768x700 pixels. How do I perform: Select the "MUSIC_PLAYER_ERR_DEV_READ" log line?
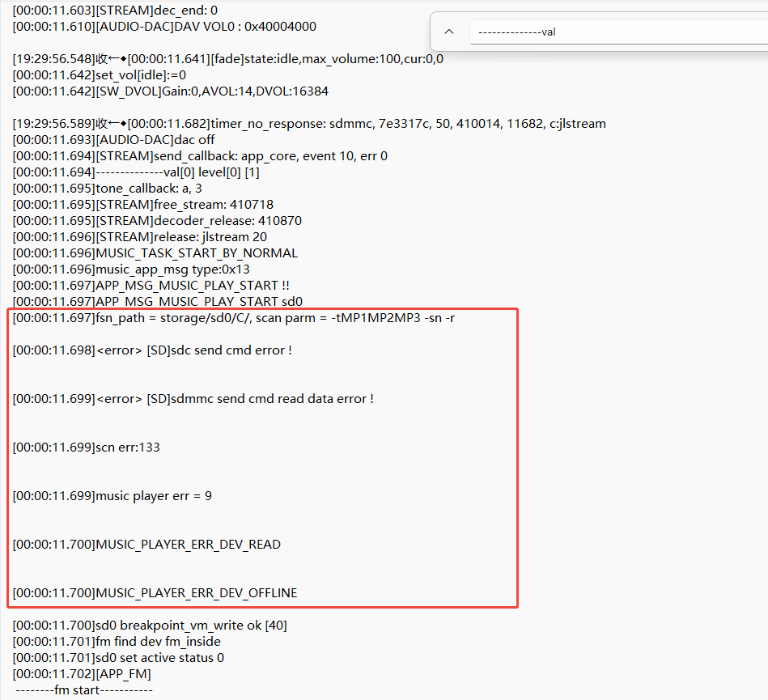tap(147, 545)
